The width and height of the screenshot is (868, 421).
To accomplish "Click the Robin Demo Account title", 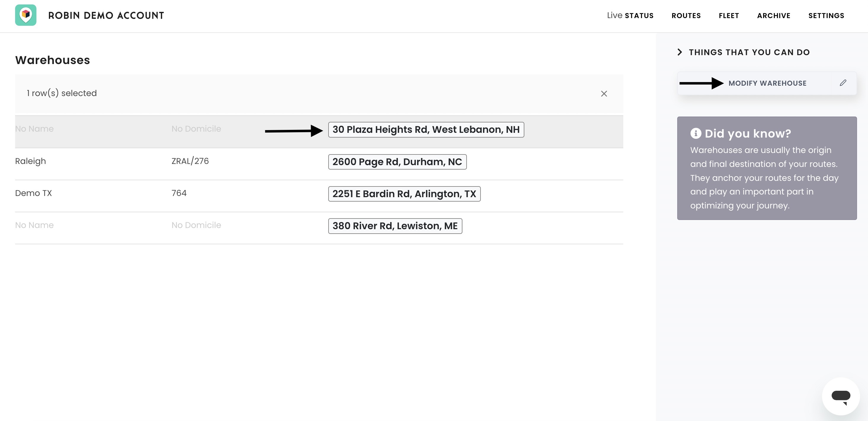I will click(x=106, y=15).
